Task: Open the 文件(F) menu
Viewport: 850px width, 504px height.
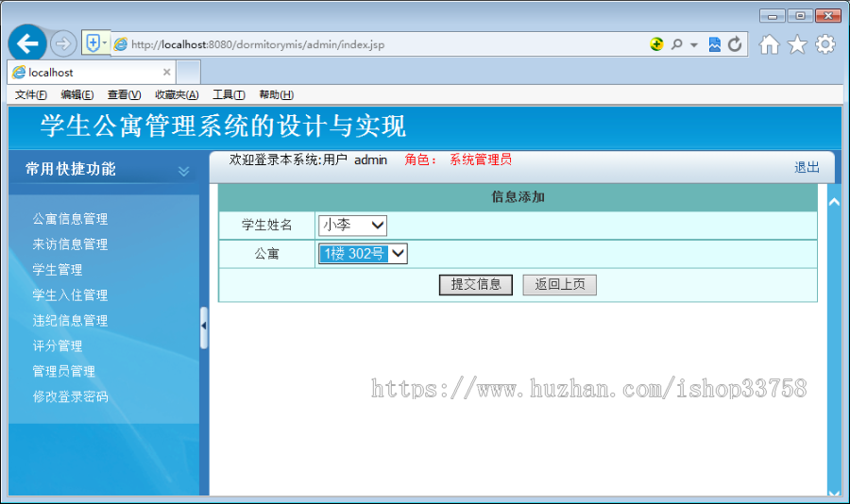Action: [x=30, y=94]
